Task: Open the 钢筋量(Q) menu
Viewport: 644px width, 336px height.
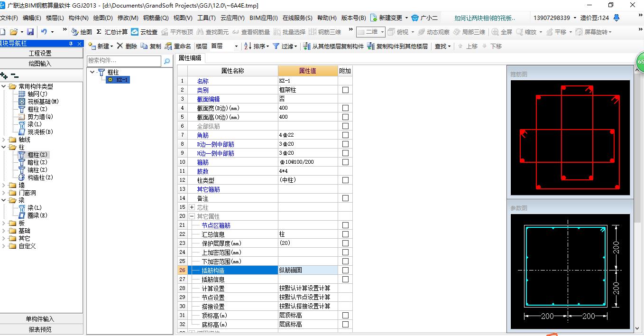Action: [x=156, y=18]
